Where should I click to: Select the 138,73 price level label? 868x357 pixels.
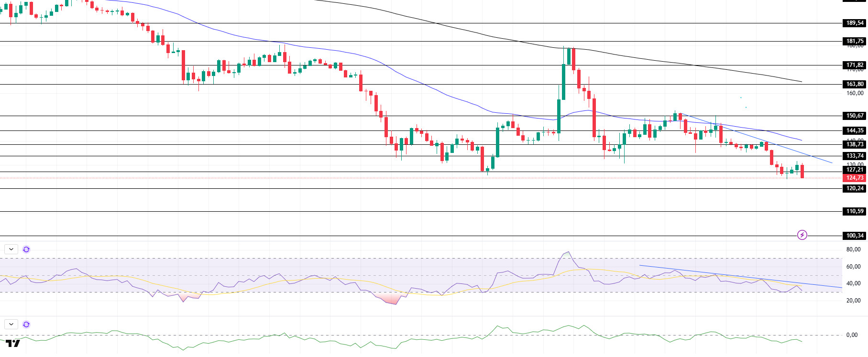854,144
